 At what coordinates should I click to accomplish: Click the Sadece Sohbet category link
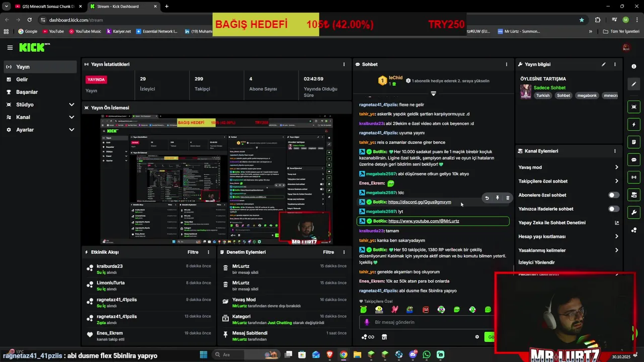[x=549, y=88]
